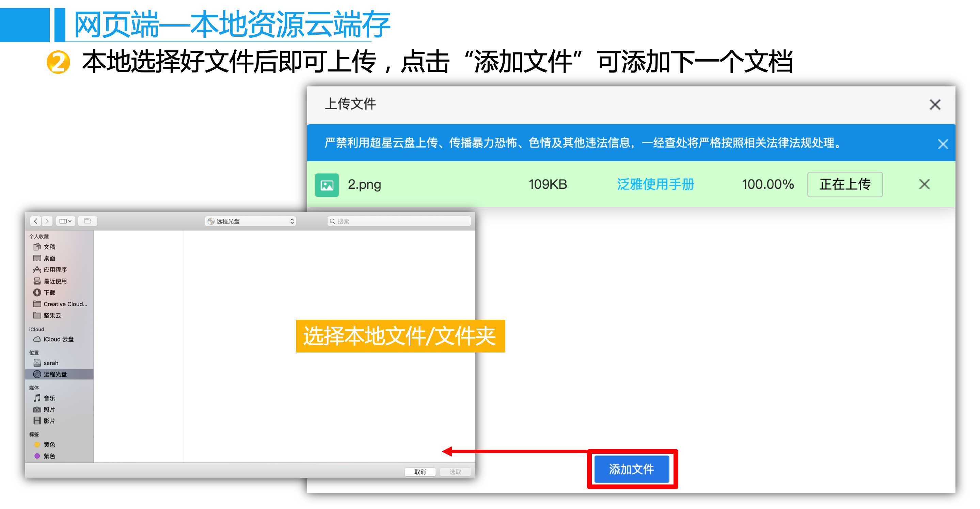Open Applications (应用程序) in sidebar
The height and width of the screenshot is (509, 980).
(x=54, y=269)
